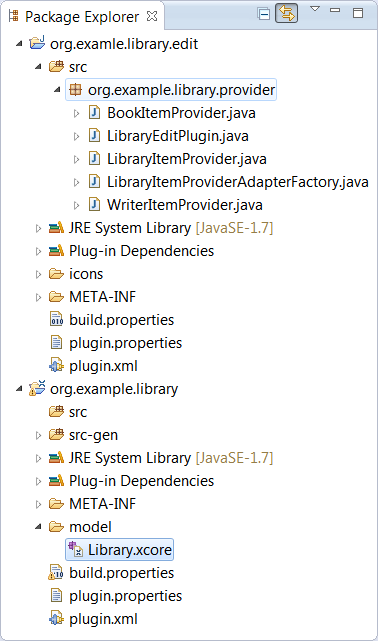
Task: Click the org.examle.library.edit project icon
Action: [x=37, y=43]
